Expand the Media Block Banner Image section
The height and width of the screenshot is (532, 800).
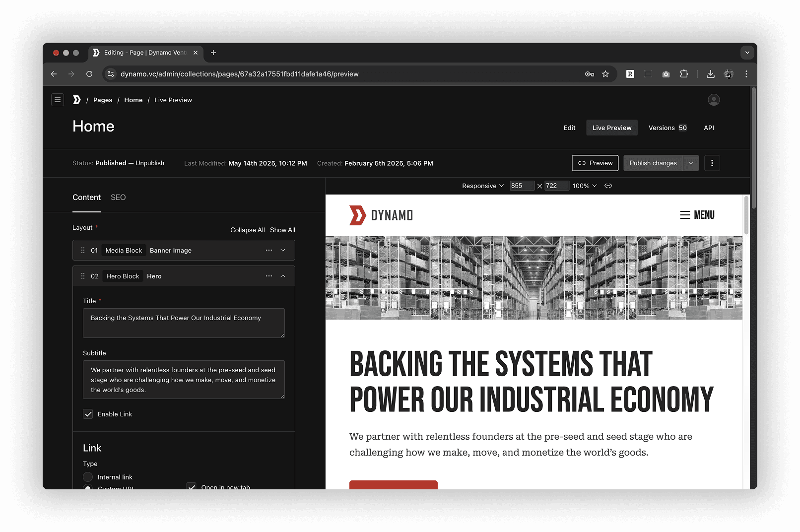point(282,250)
